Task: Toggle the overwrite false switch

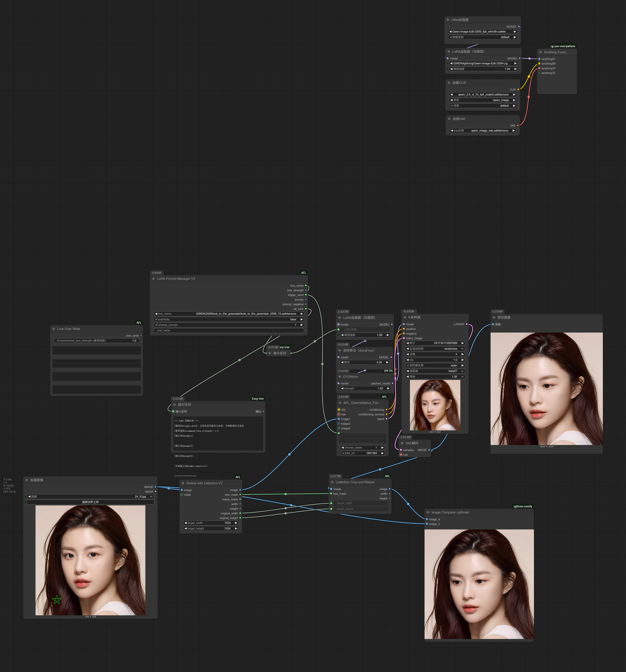Action: pyautogui.click(x=229, y=319)
